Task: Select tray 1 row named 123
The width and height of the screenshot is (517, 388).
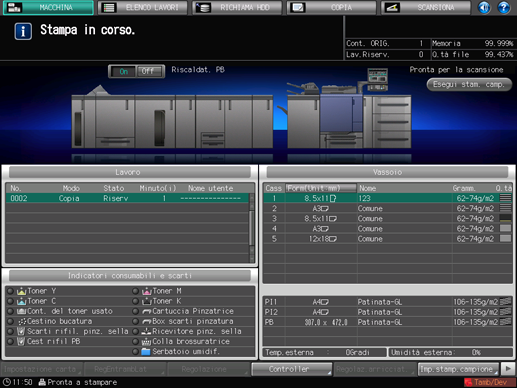Action: (388, 198)
